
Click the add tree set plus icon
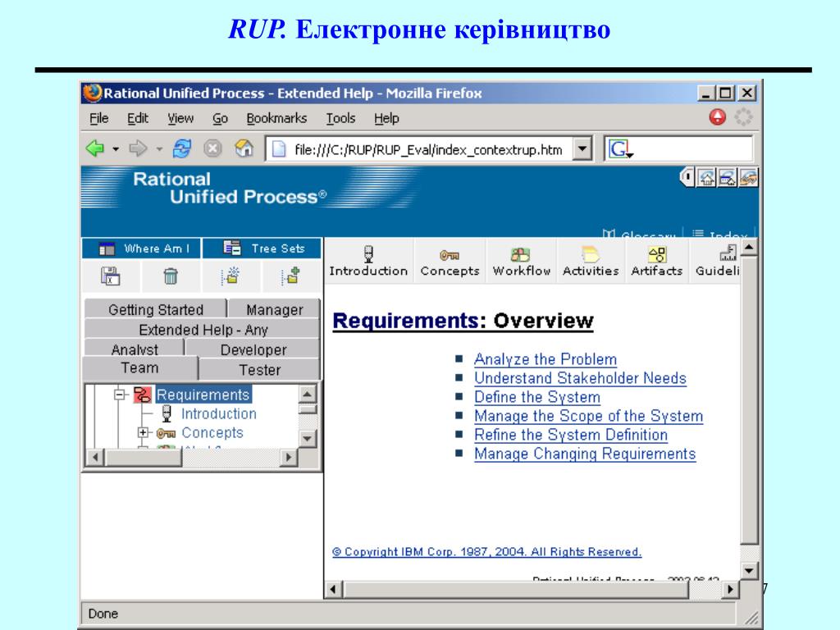coord(290,276)
